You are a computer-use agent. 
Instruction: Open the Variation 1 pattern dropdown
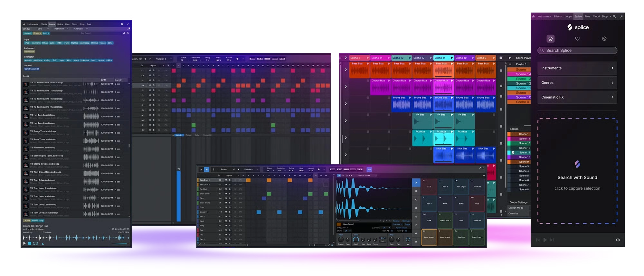pyautogui.click(x=251, y=169)
